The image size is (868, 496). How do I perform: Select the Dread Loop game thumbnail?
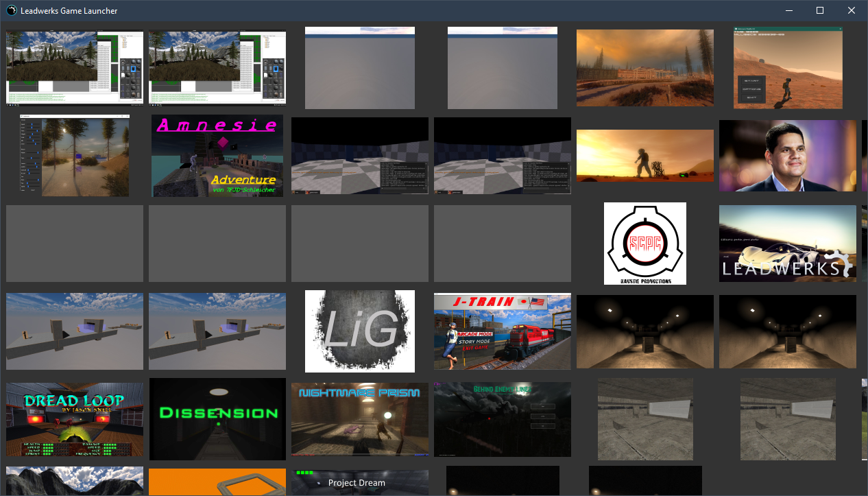[x=75, y=419]
